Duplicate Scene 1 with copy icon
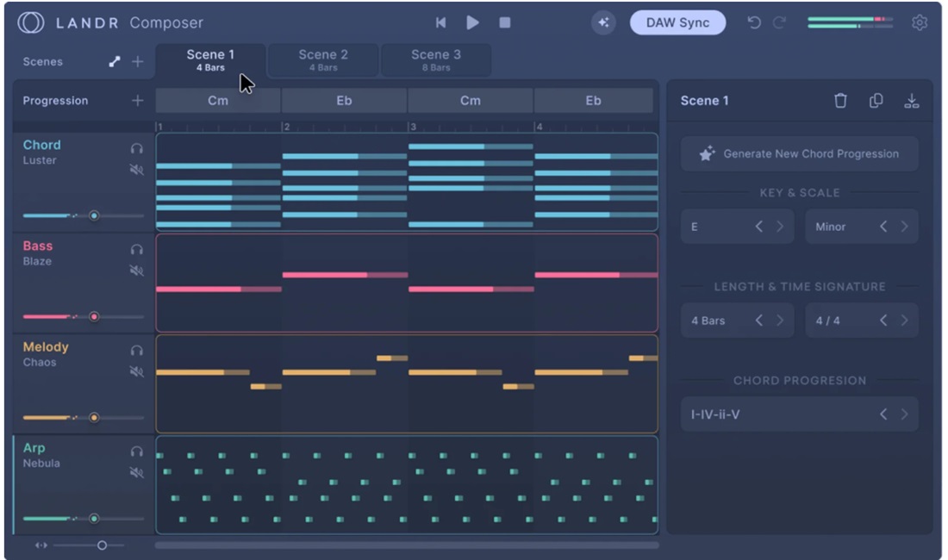This screenshot has height=560, width=948. coord(876,101)
